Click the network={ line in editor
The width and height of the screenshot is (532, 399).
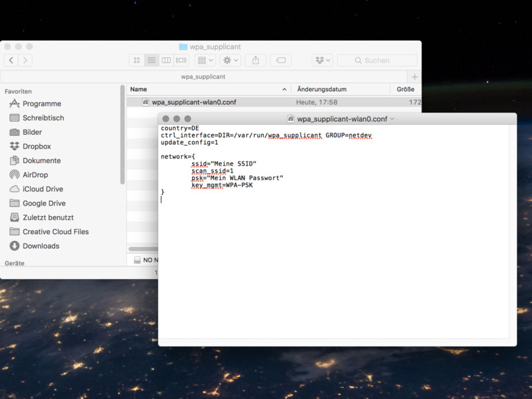pos(178,157)
